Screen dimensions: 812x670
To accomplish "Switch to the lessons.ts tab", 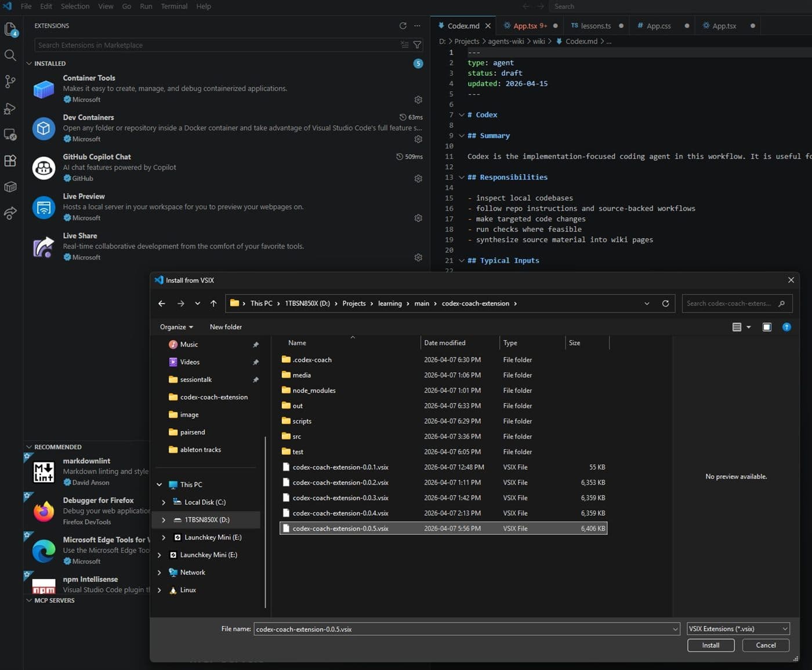I will tap(596, 26).
